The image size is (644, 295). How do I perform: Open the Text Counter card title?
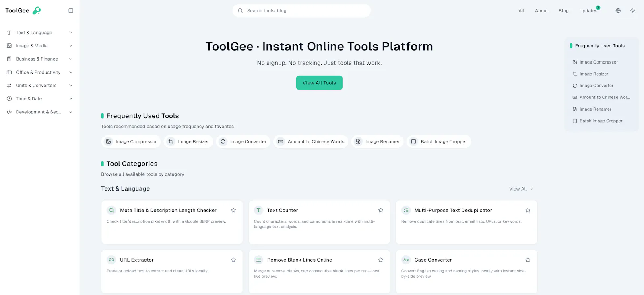pyautogui.click(x=283, y=210)
